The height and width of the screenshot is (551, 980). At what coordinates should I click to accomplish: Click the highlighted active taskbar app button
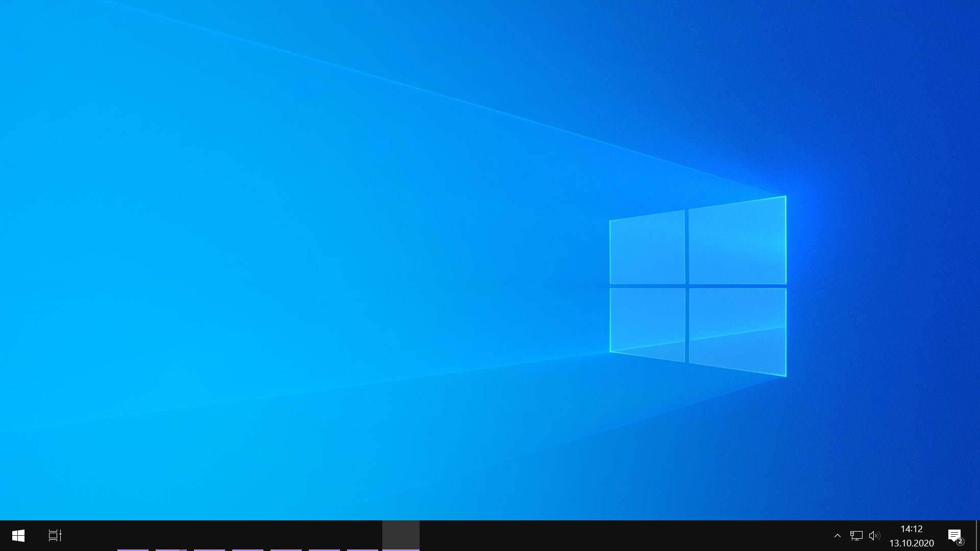point(401,536)
